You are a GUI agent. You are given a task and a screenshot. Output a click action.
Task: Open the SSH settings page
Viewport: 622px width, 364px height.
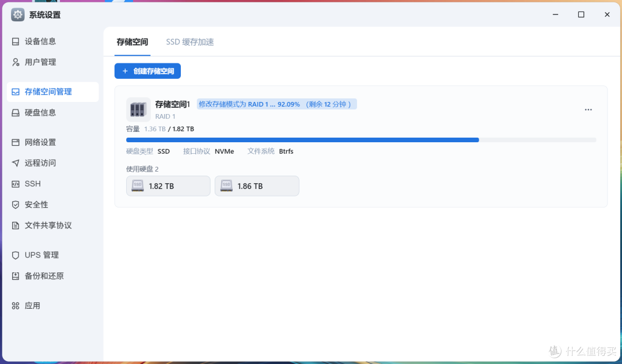tap(53, 184)
